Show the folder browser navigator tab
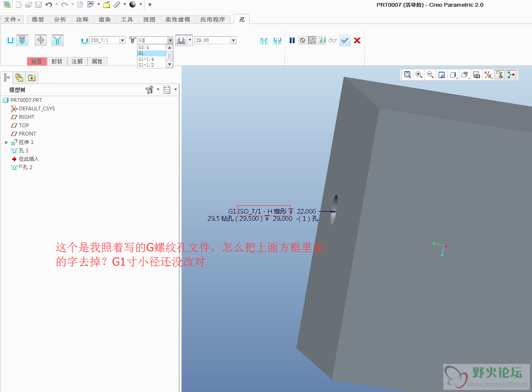Image resolution: width=532 pixels, height=392 pixels. 19,77
